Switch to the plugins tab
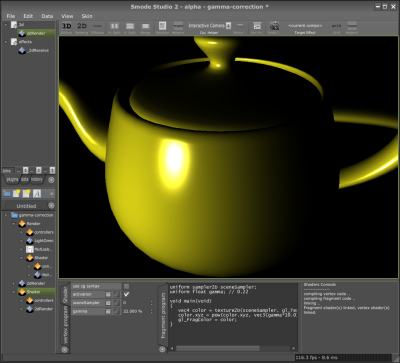This screenshot has height=363, width=400. [13, 179]
